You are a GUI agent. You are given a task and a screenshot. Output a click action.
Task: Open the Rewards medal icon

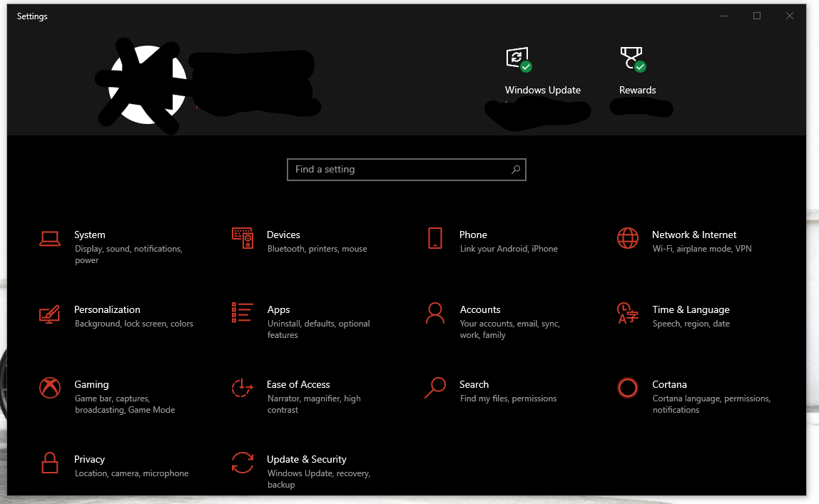633,59
